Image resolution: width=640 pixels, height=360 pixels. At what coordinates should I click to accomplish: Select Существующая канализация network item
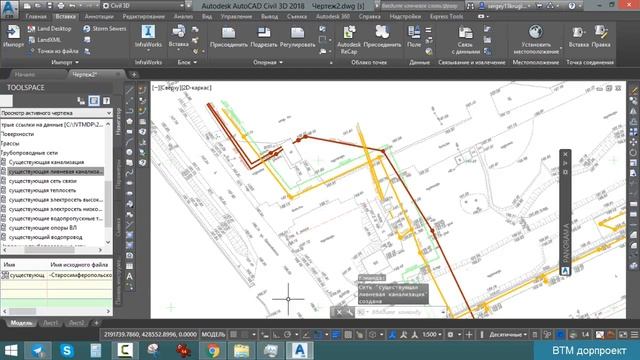click(x=46, y=162)
